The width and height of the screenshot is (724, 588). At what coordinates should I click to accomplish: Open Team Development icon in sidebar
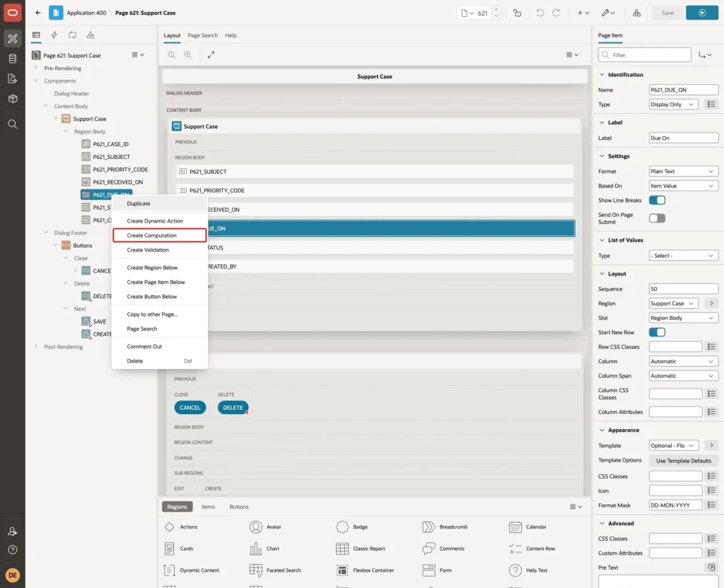click(13, 78)
